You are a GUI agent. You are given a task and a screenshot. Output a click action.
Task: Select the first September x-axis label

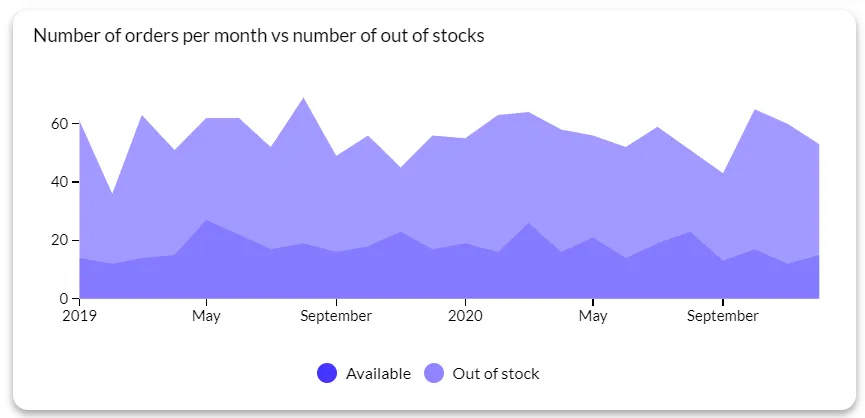click(336, 316)
